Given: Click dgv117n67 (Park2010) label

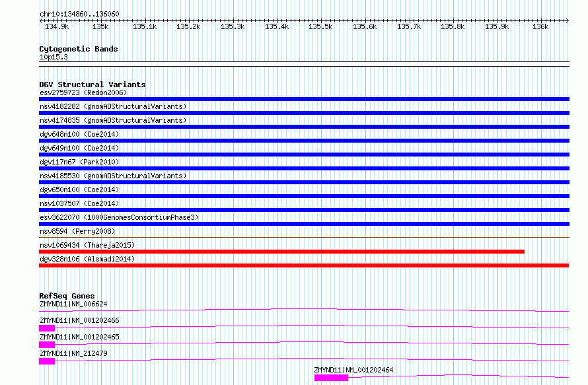Looking at the screenshot, I should tap(79, 162).
